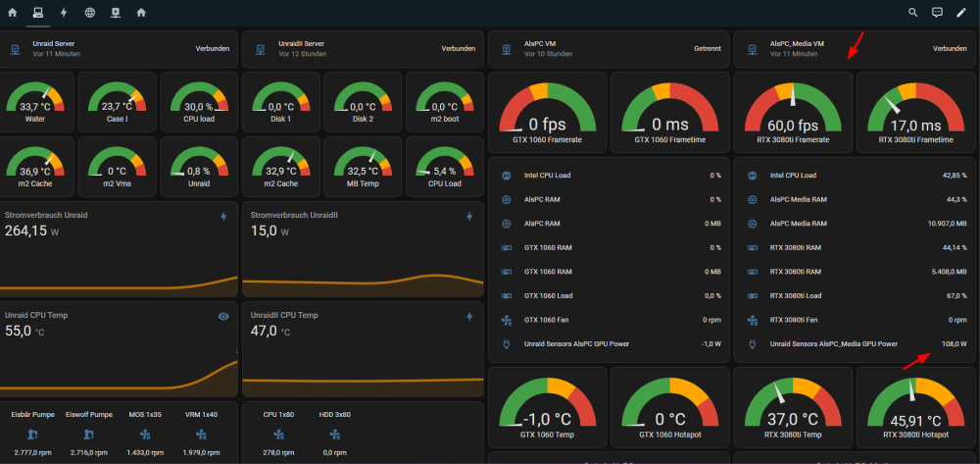Click the CPU 1x80 fan icon
Image resolution: width=980 pixels, height=464 pixels.
coord(278,434)
